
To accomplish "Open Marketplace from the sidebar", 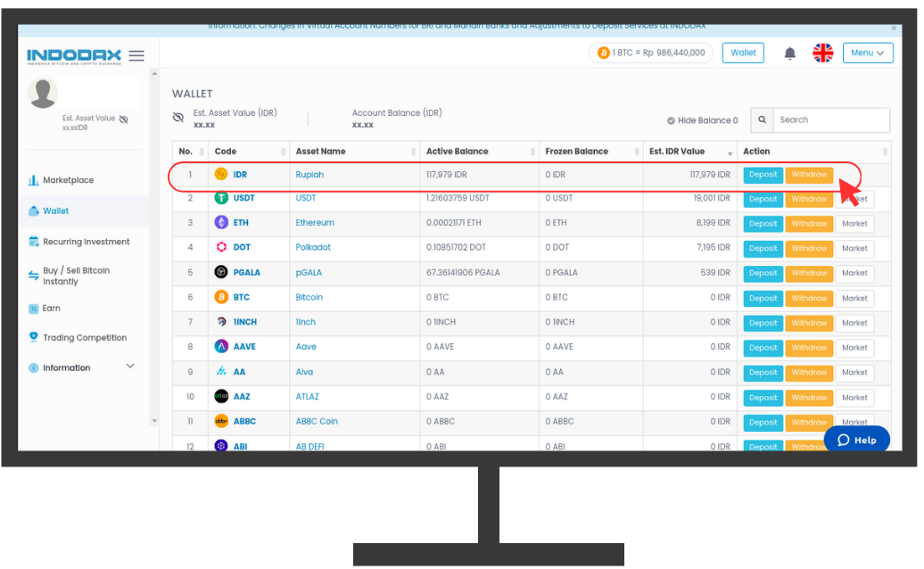I will coord(68,180).
